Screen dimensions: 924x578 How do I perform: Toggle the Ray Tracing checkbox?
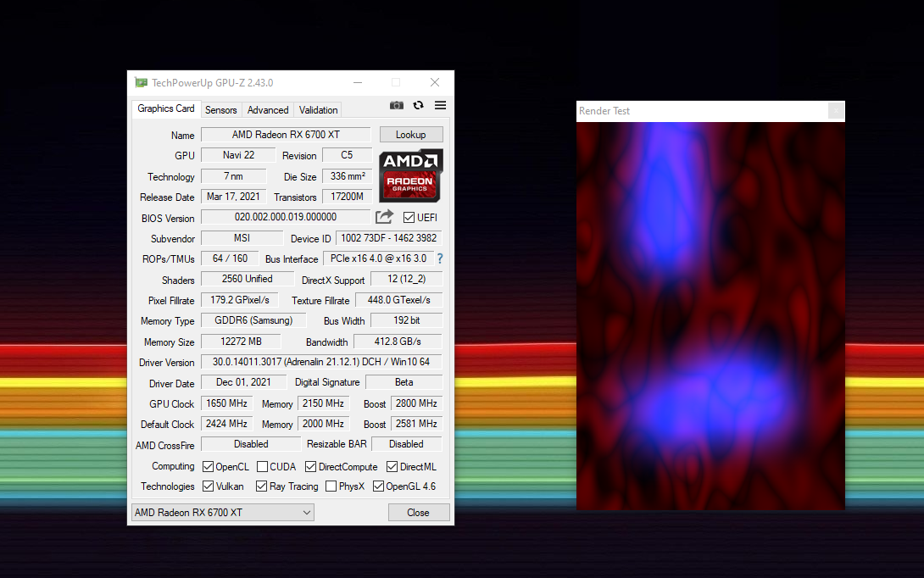(x=262, y=486)
